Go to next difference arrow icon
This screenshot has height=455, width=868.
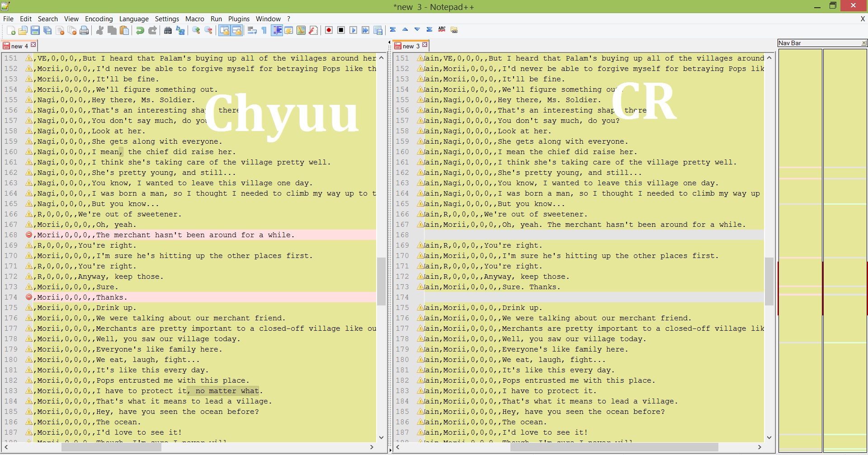pos(417,30)
